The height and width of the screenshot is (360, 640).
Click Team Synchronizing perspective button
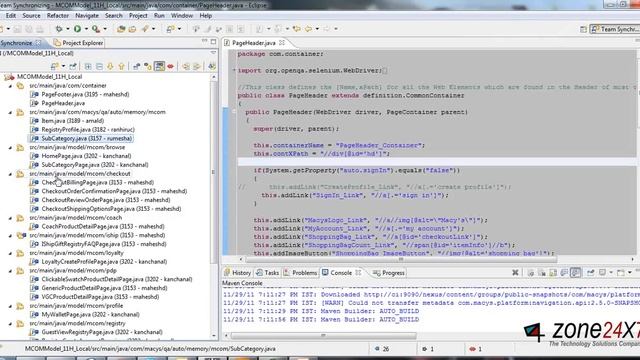pos(615,29)
